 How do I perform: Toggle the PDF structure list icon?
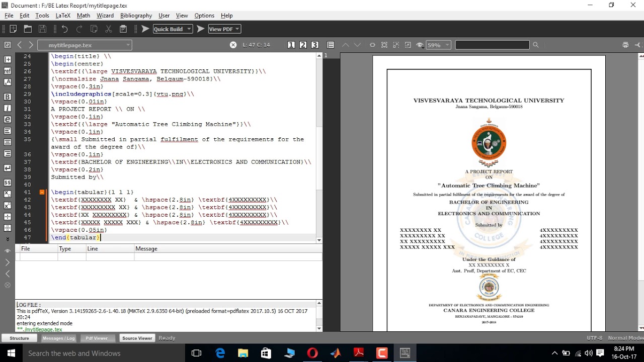click(331, 45)
